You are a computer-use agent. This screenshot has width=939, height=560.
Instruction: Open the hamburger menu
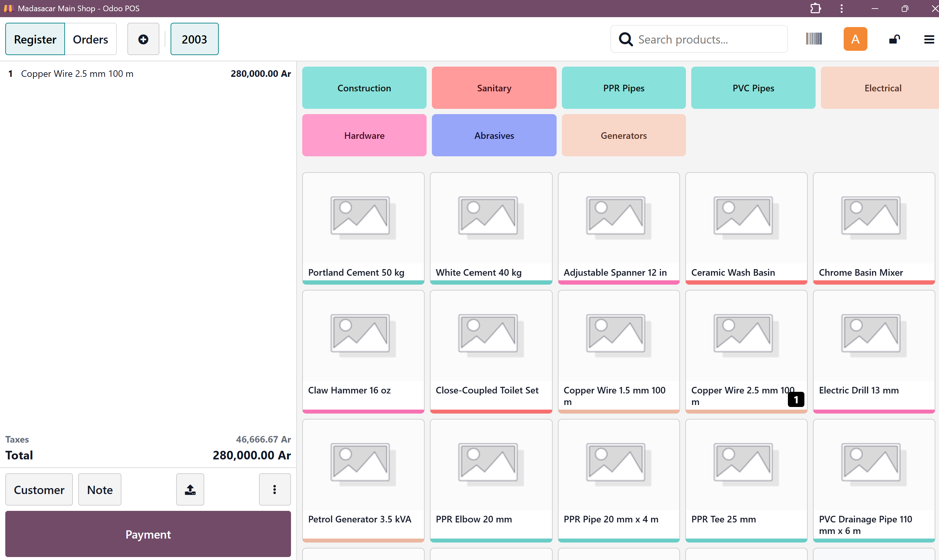tap(929, 39)
